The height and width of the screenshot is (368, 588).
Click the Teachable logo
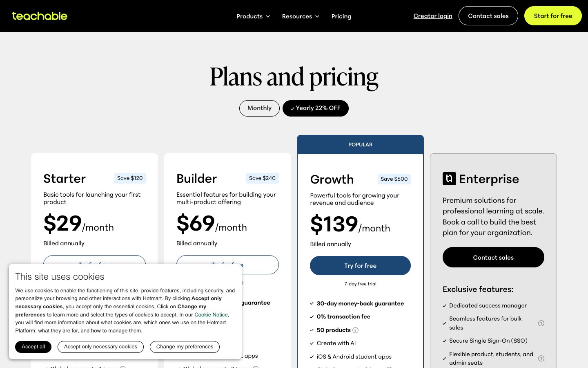(40, 16)
